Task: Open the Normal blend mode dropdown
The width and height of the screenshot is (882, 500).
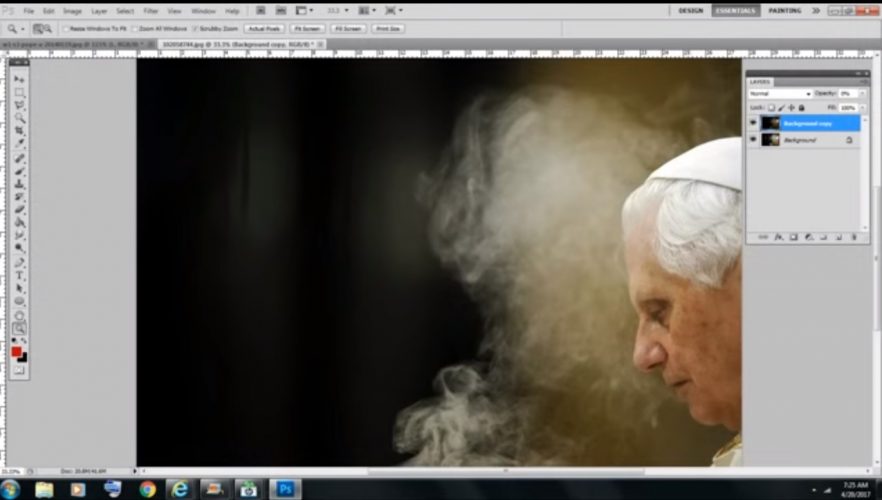Action: click(778, 93)
